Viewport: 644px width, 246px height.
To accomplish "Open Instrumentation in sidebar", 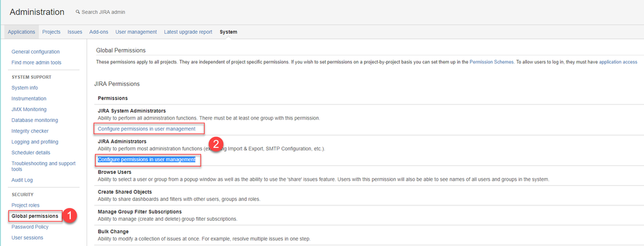I will tap(29, 99).
